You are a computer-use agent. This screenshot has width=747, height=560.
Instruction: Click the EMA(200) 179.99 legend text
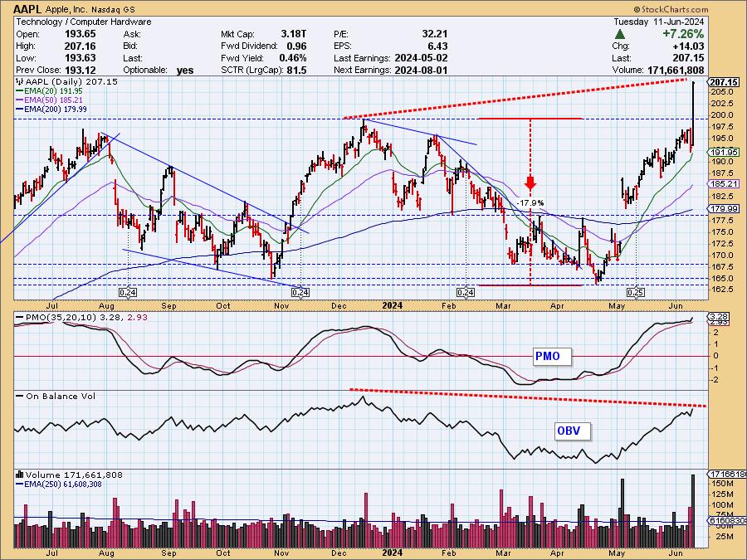click(56, 109)
